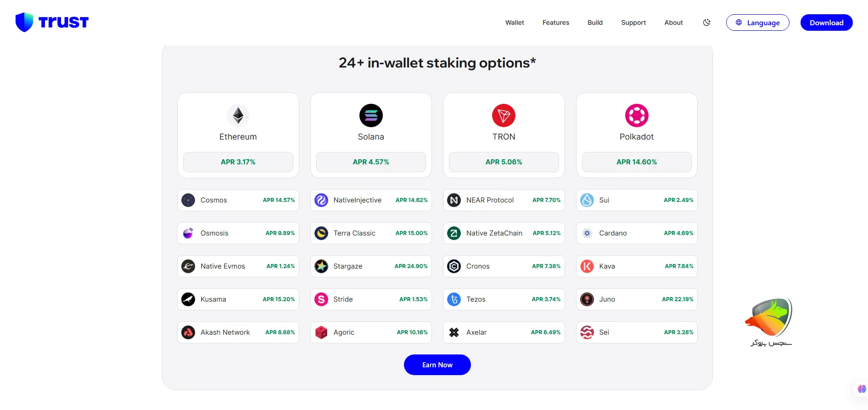
Task: Click the red TRON icon
Action: (504, 115)
